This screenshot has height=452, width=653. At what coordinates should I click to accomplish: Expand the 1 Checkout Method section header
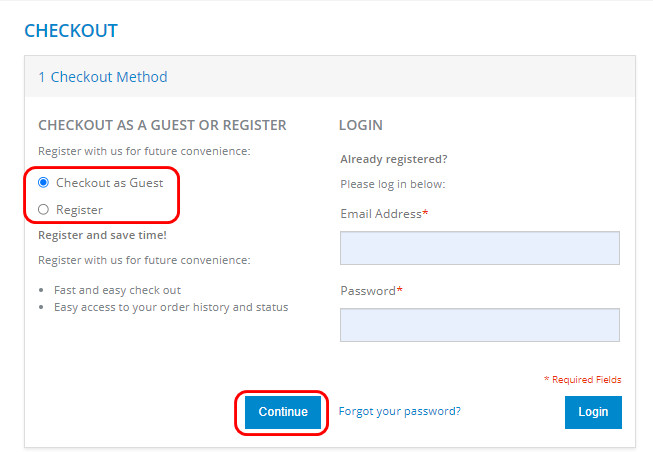click(x=103, y=77)
